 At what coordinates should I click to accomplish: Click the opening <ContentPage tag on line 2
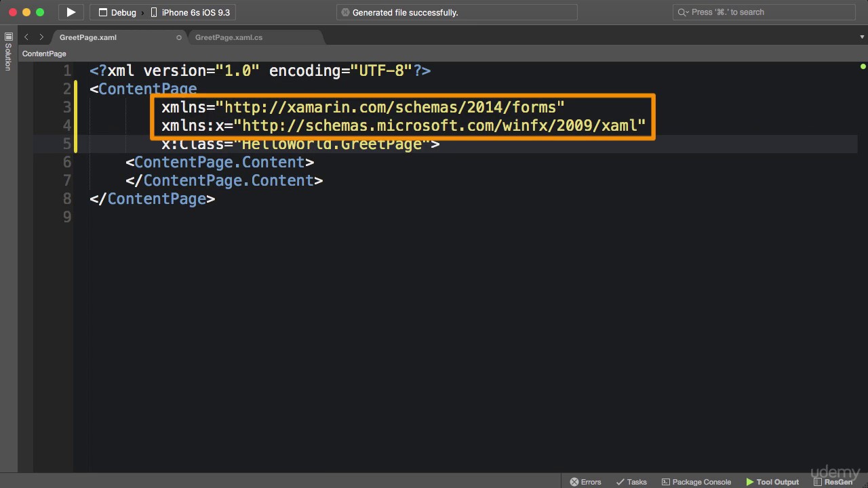pyautogui.click(x=143, y=89)
